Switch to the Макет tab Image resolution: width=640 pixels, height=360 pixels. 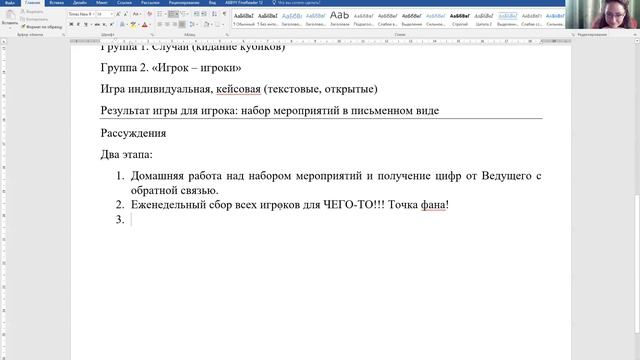tap(102, 2)
